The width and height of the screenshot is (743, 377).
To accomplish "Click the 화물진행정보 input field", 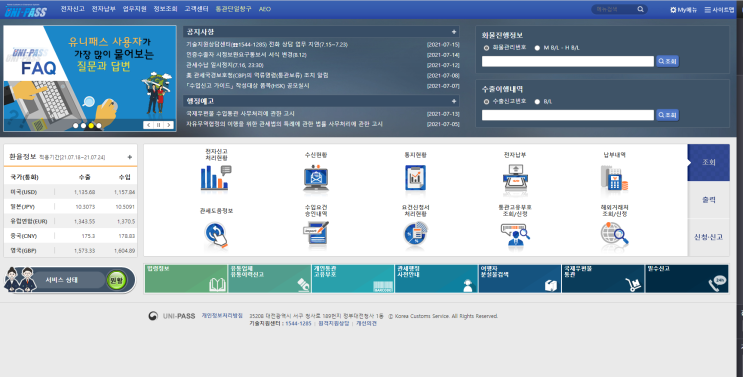I will pos(568,61).
